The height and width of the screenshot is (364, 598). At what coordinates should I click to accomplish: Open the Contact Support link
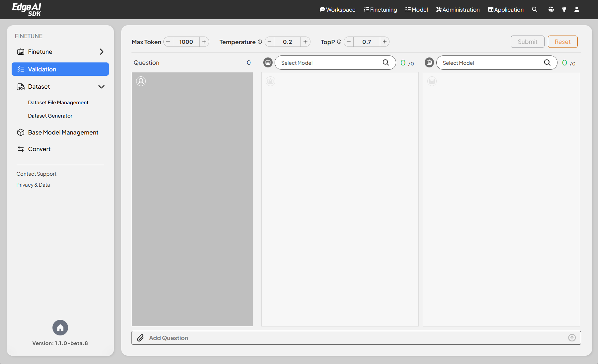click(37, 174)
